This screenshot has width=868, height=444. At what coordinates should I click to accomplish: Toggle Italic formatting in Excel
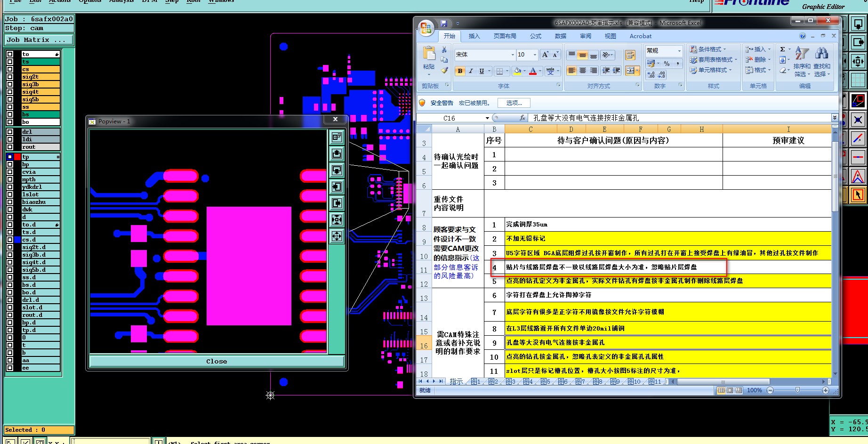pos(470,71)
